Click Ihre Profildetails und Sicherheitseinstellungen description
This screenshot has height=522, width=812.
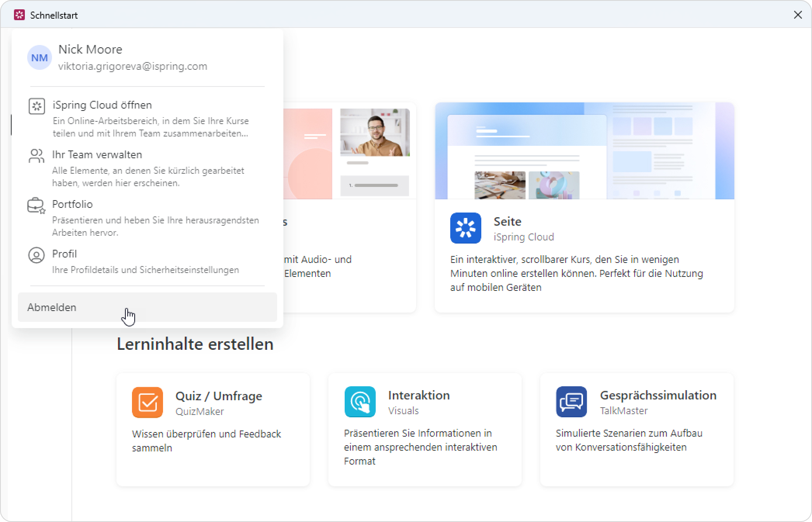point(146,270)
